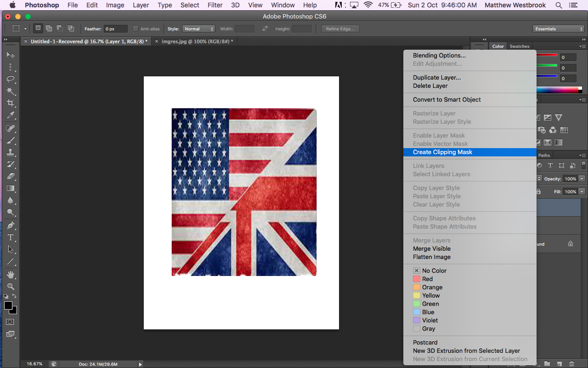588x368 pixels.
Task: Select the Spot Healing Brush tool
Action: (x=11, y=128)
